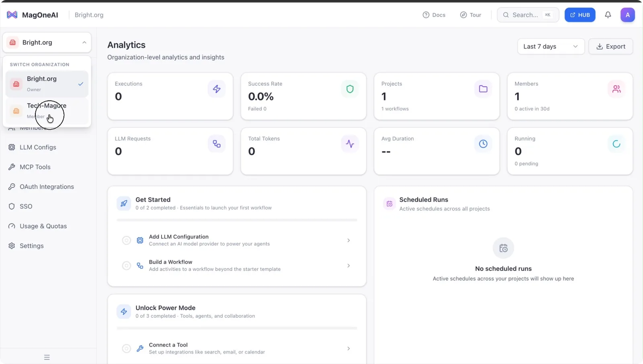Image resolution: width=643 pixels, height=364 pixels.
Task: Click the Get Started rocket icon
Action: tap(124, 203)
